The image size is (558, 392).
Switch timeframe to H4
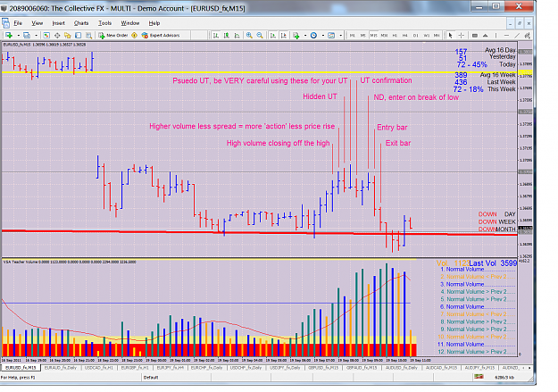click(x=405, y=35)
